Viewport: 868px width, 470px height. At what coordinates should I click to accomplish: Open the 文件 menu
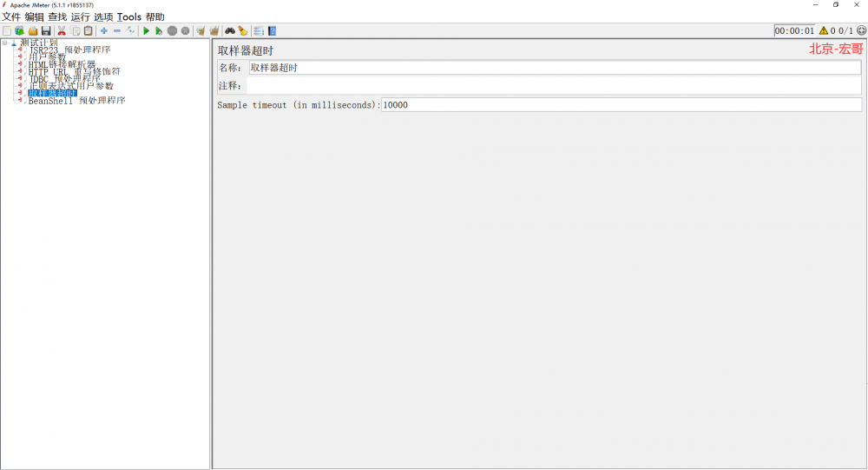(x=11, y=17)
